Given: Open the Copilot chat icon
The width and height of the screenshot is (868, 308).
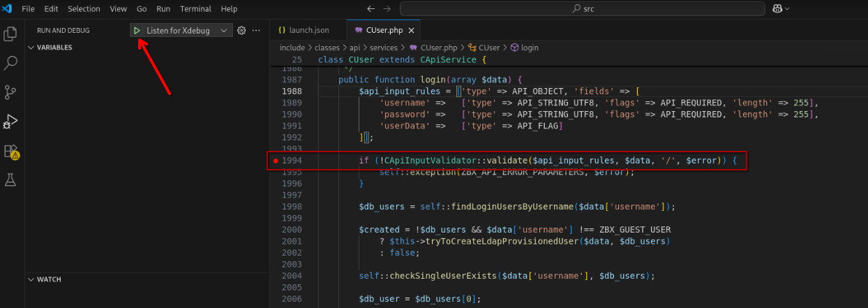Looking at the screenshot, I should (777, 8).
